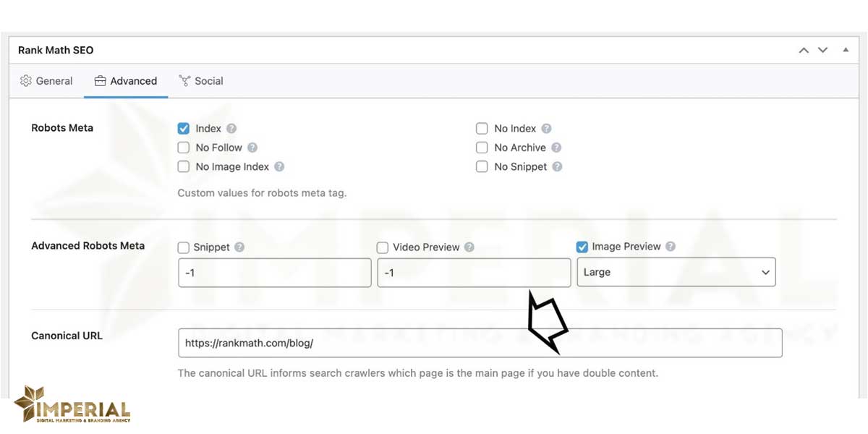Viewport: 868px width, 434px height.
Task: Click help icon beside No Follow
Action: [x=252, y=148]
